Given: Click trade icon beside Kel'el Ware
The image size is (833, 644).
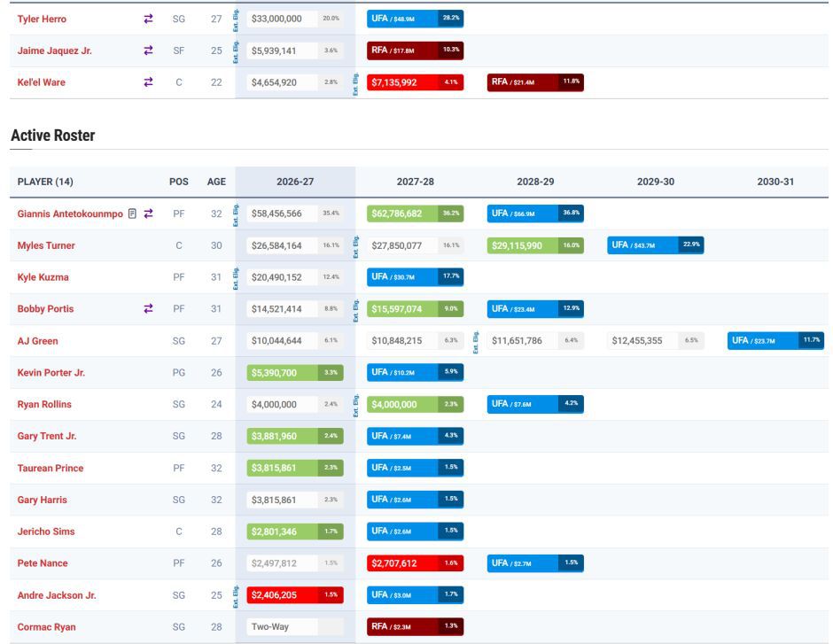Looking at the screenshot, I should click(x=148, y=81).
